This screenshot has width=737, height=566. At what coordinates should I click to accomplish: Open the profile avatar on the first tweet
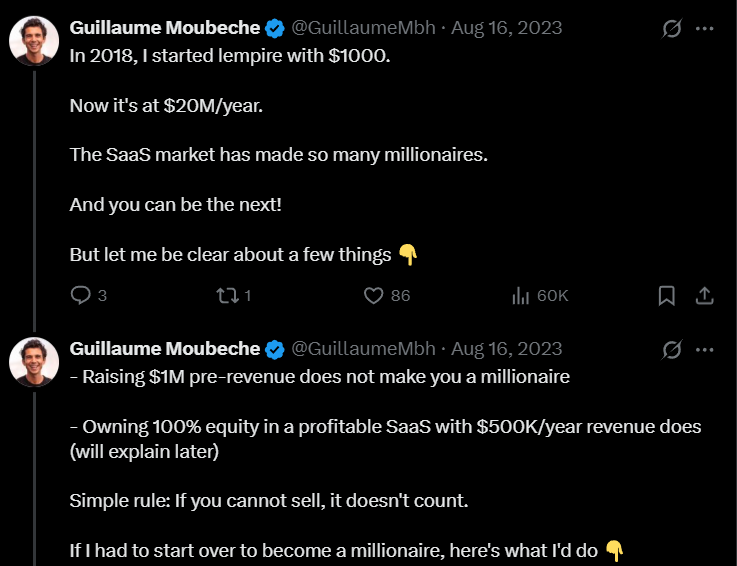click(34, 41)
